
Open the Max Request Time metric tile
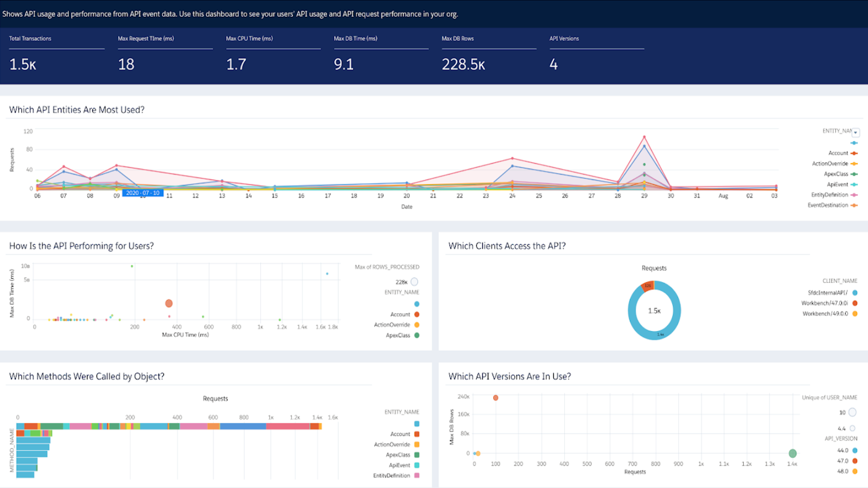[x=165, y=54]
